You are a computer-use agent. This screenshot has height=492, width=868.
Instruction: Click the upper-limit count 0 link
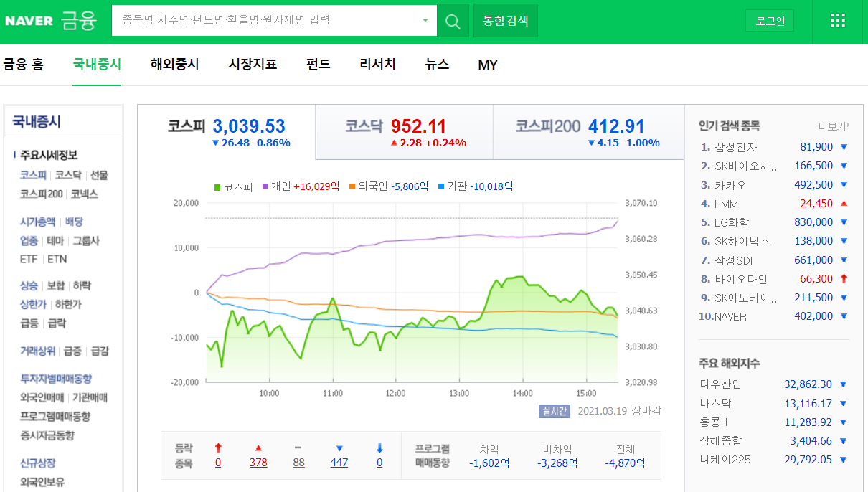[x=218, y=463]
